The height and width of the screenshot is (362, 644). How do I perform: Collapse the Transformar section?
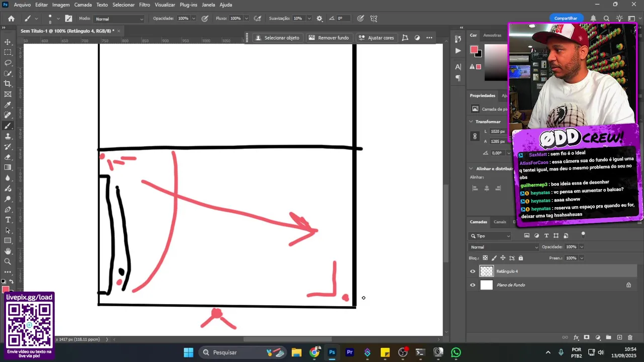point(471,122)
